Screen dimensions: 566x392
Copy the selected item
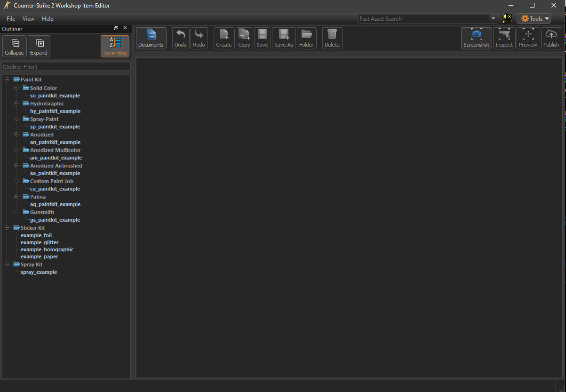244,38
